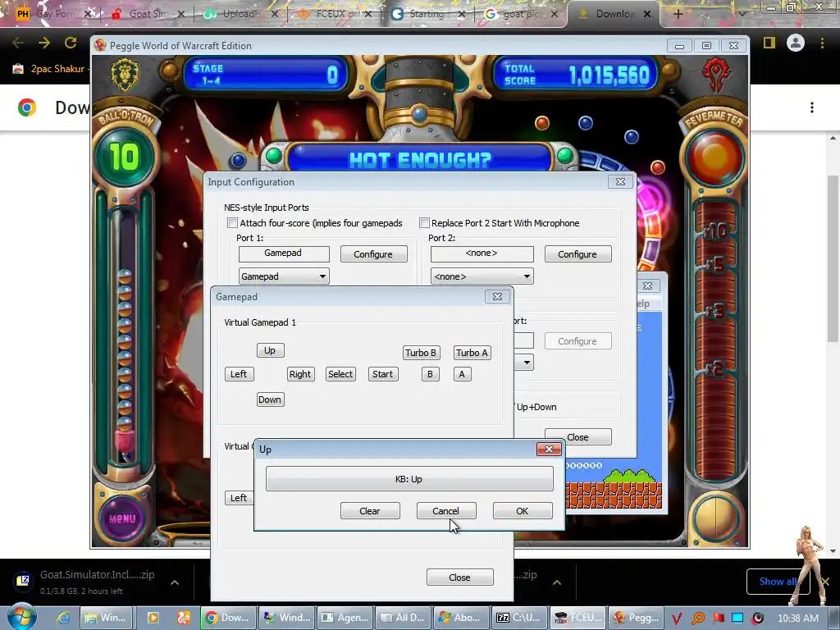Screen dimensions: 840x630
Task: Open Chrome profile avatar
Action: point(796,43)
